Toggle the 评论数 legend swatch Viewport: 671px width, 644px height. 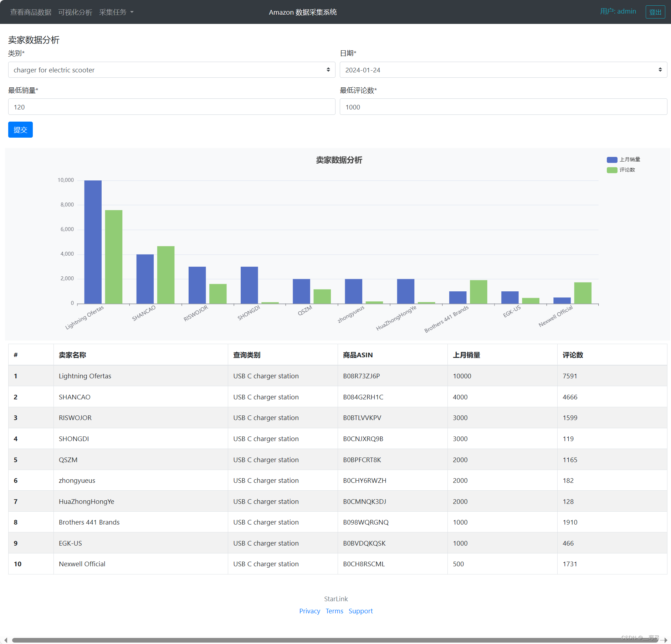[612, 170]
